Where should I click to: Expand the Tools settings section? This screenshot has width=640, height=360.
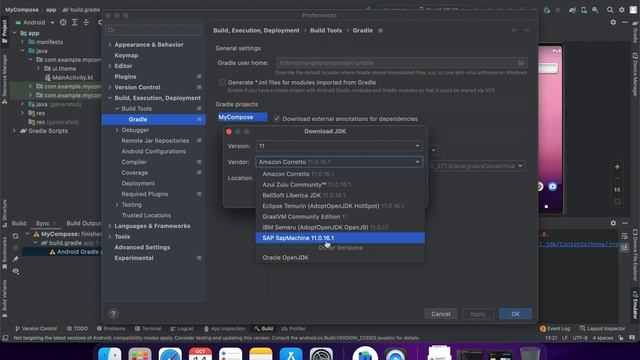109,236
